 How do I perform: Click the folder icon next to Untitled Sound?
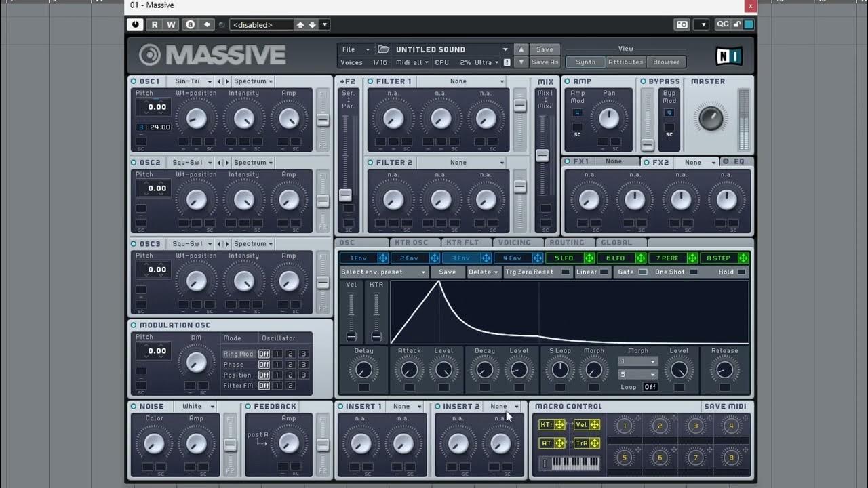[x=384, y=49]
